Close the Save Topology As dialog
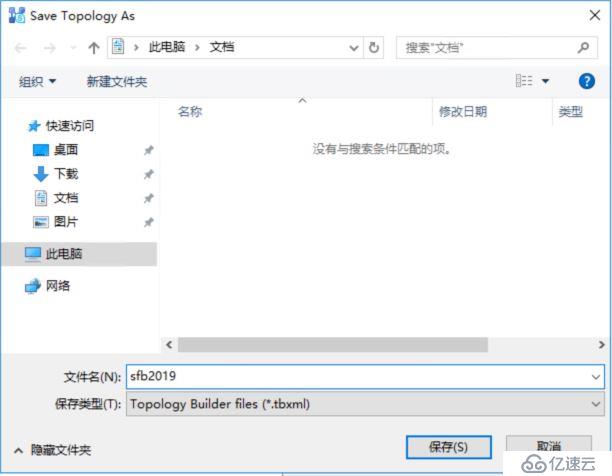This screenshot has width=612, height=476. click(595, 16)
